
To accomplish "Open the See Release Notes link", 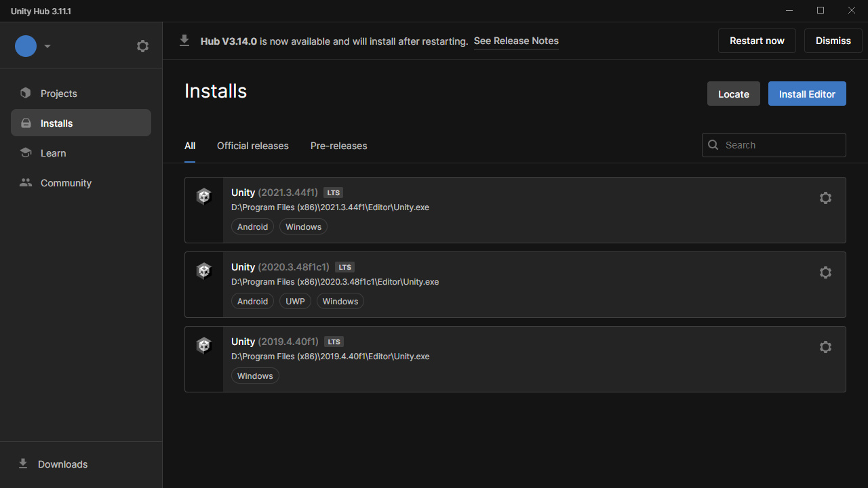I will coord(516,41).
